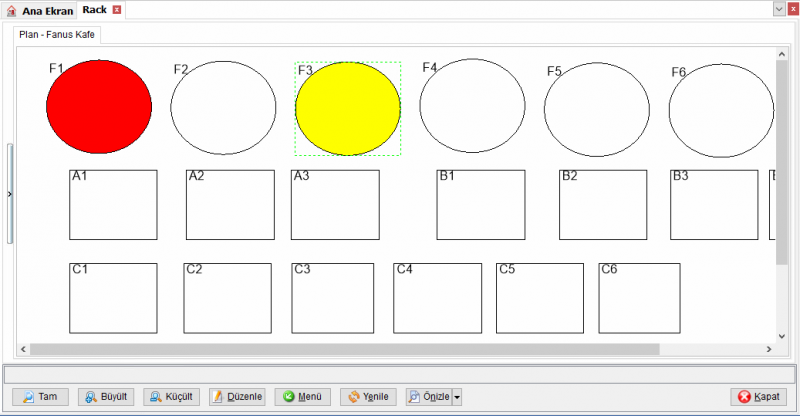Go back with the Menü button

pos(303,397)
